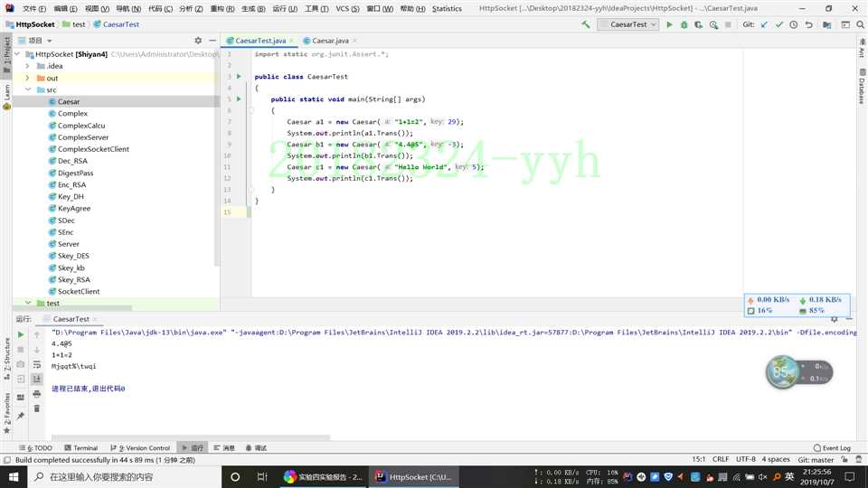868x488 pixels.
Task: Select ComplexSocketClient in project tree
Action: 93,149
